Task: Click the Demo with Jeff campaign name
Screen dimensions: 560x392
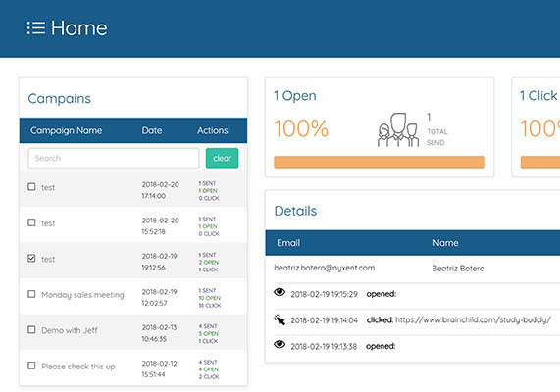Action: (x=70, y=330)
